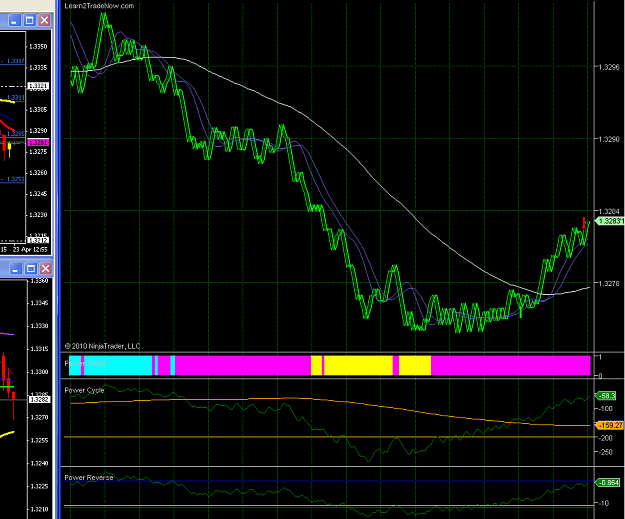Select the Learn2TradeNow.com chart label
625x519 pixels.
(99, 6)
